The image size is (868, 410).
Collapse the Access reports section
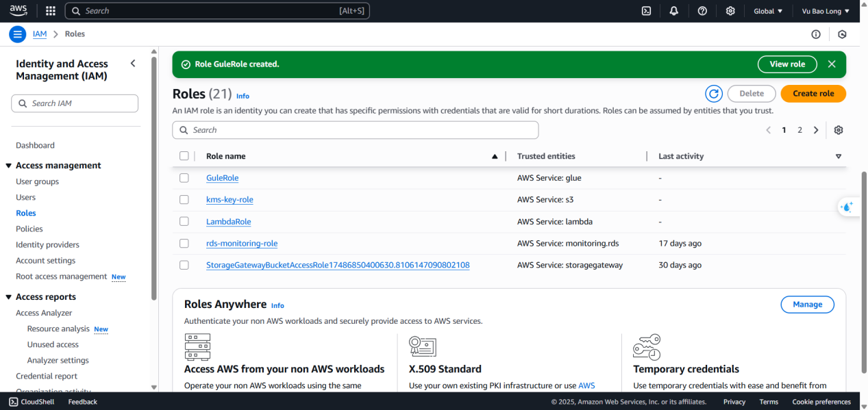coord(9,297)
